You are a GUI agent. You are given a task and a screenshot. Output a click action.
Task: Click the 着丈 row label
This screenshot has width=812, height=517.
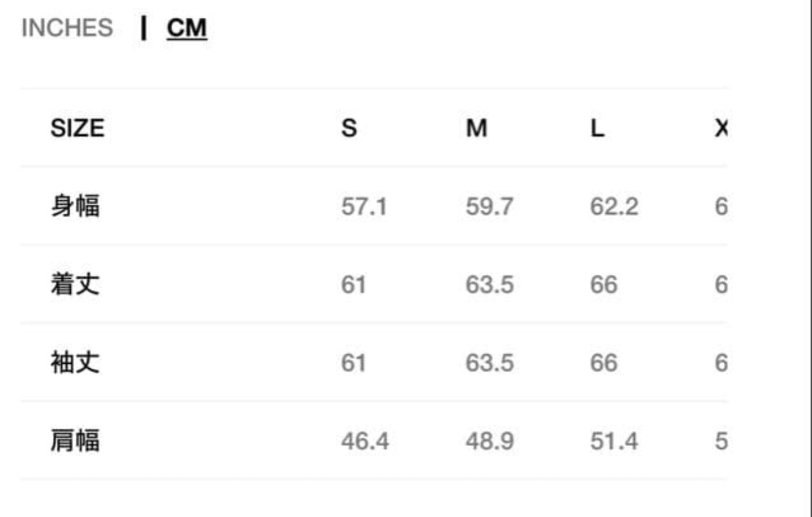click(75, 285)
